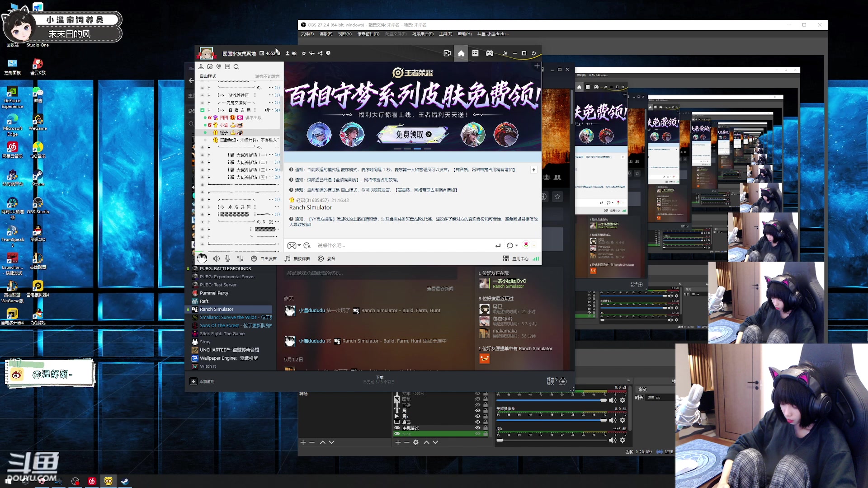Click scroll-to-top arrow in YY chat

[x=534, y=170]
